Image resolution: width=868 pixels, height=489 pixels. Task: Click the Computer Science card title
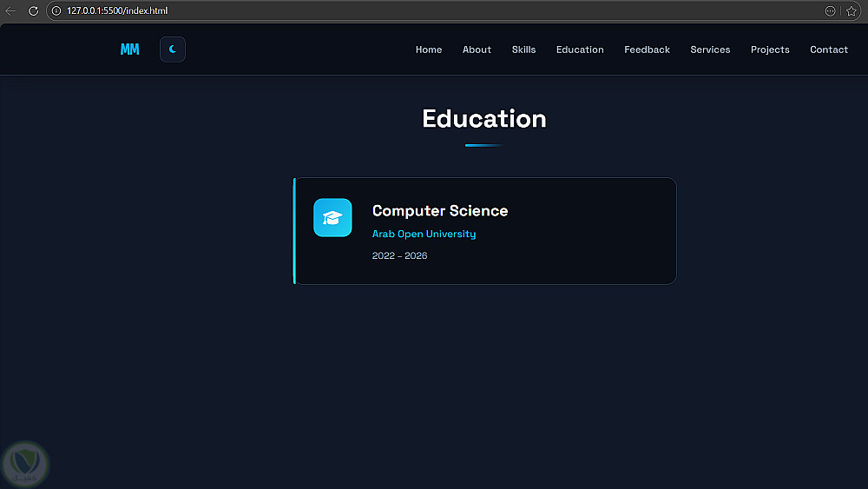(440, 211)
